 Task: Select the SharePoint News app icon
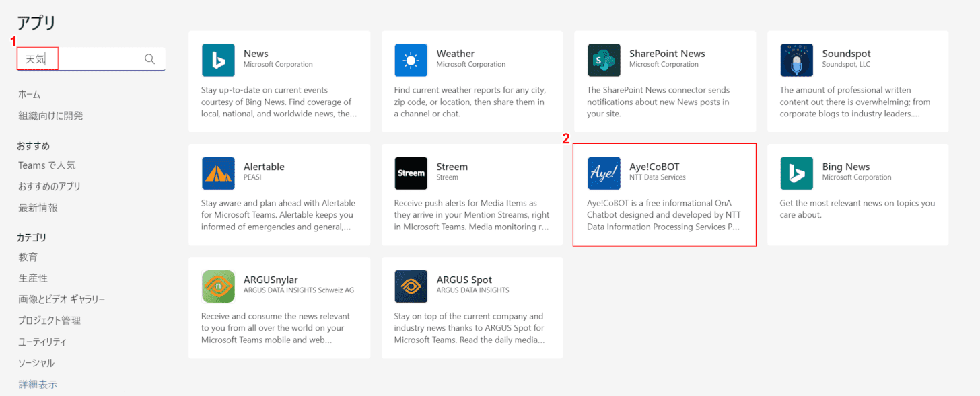[x=604, y=61]
